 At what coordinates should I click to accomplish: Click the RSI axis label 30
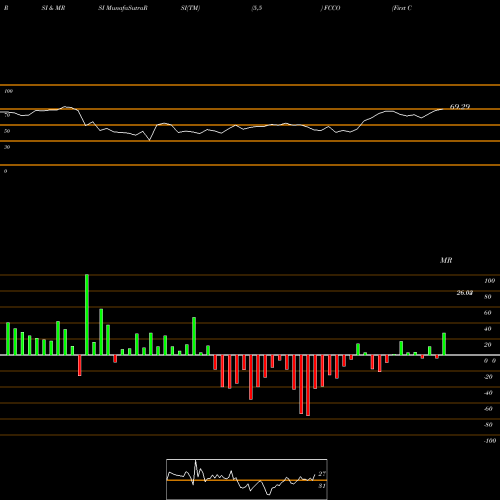7,147
